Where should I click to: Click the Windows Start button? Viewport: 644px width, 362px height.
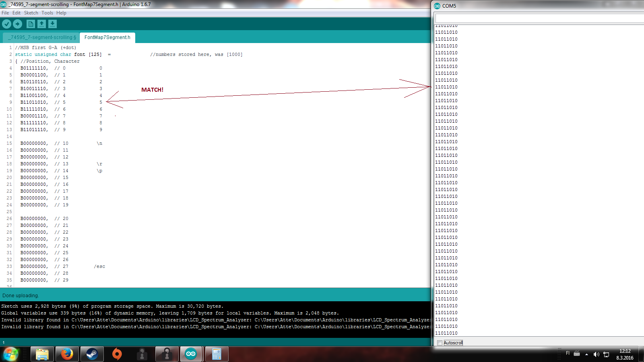(11, 354)
